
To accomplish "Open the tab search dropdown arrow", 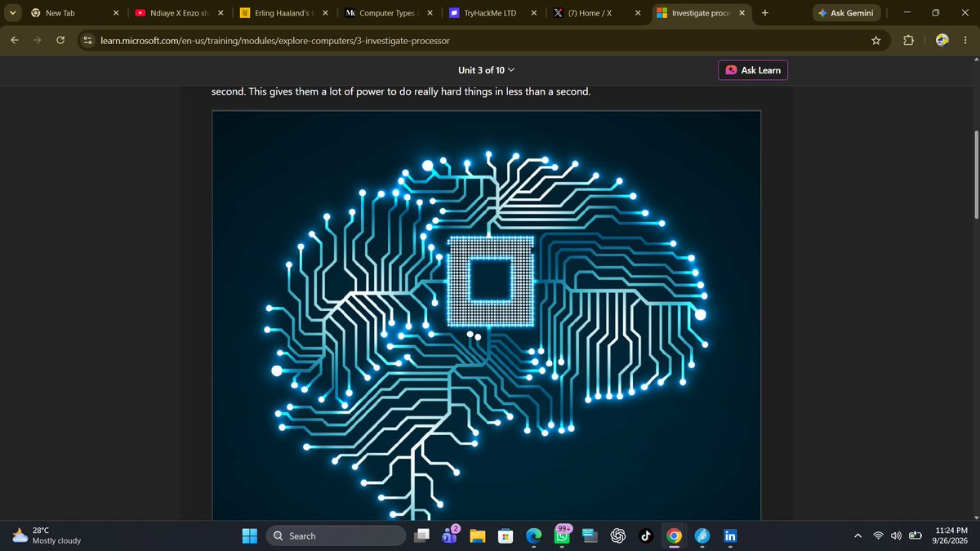I will (11, 13).
